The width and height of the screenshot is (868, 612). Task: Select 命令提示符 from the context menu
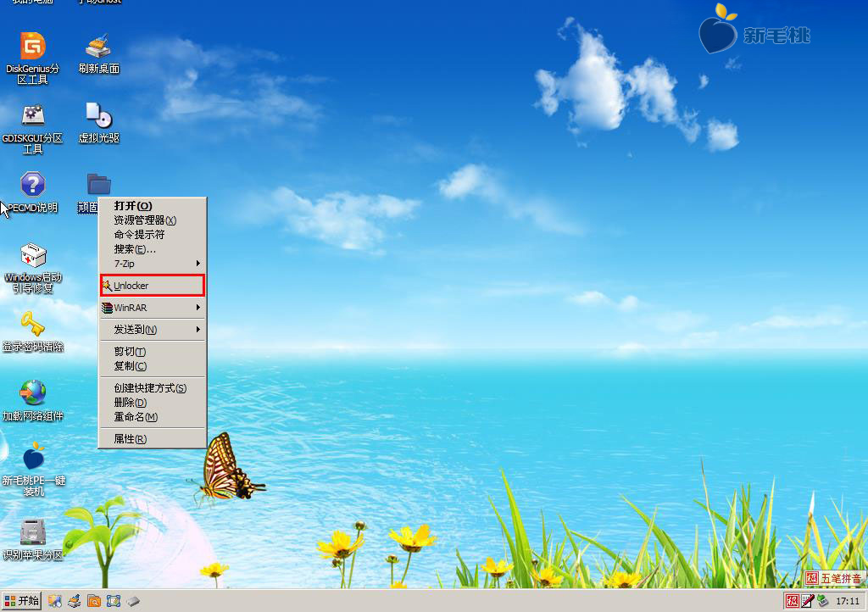click(x=153, y=235)
